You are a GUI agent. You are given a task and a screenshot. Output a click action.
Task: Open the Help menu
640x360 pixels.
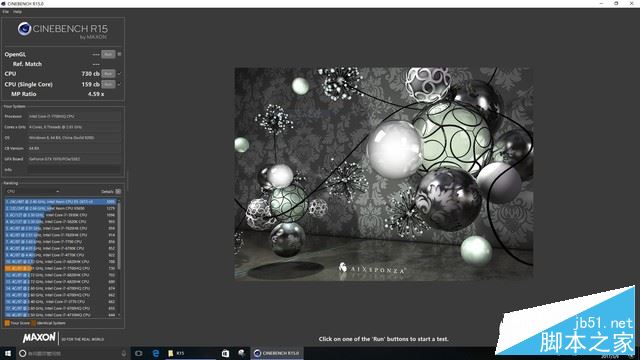click(18, 12)
